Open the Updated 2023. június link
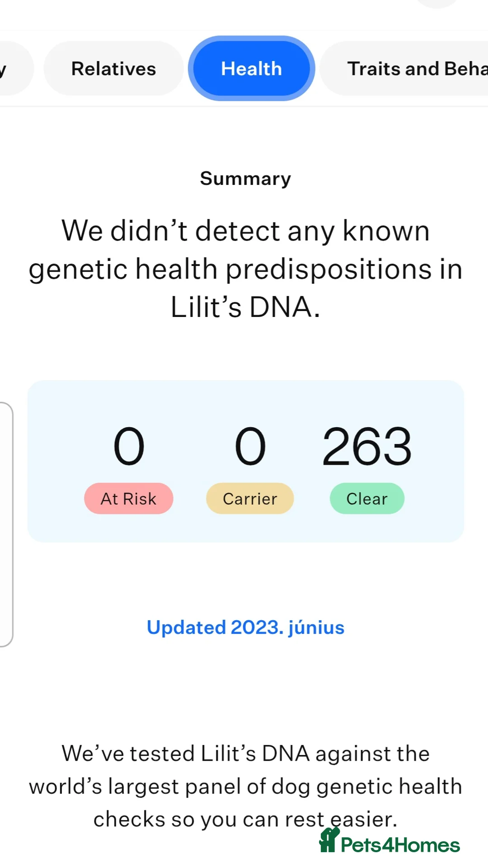Viewport: 488px width, 868px height. [x=245, y=627]
